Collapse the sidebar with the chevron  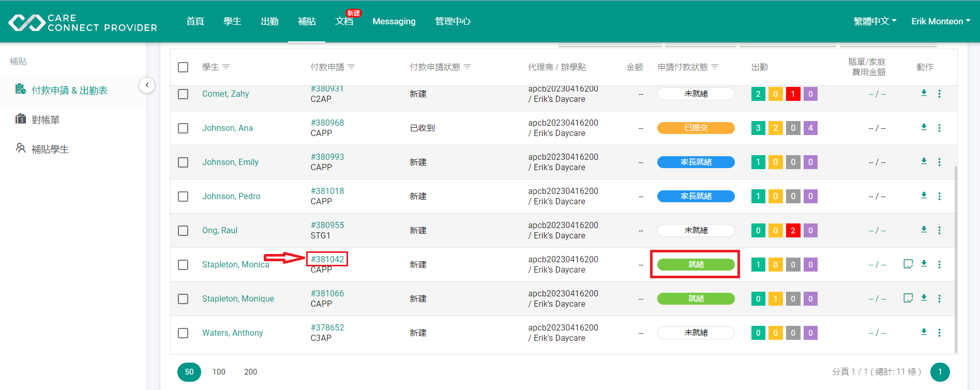coord(147,85)
